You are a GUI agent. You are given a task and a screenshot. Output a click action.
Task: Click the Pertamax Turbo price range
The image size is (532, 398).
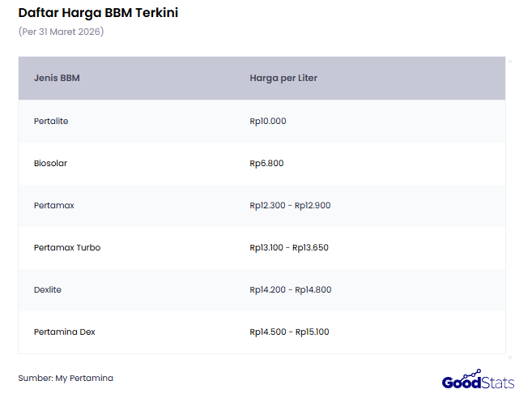pos(289,247)
